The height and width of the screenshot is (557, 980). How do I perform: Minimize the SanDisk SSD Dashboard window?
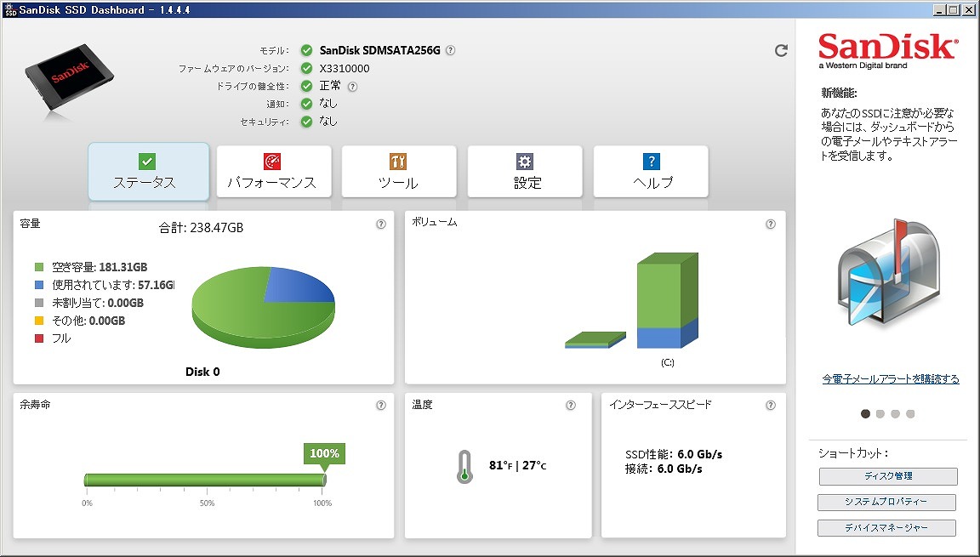[x=940, y=9]
